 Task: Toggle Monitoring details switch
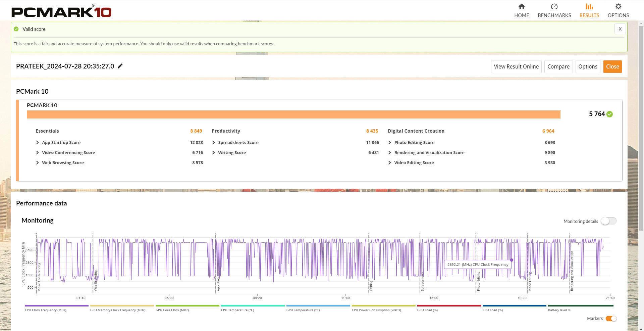[608, 221]
